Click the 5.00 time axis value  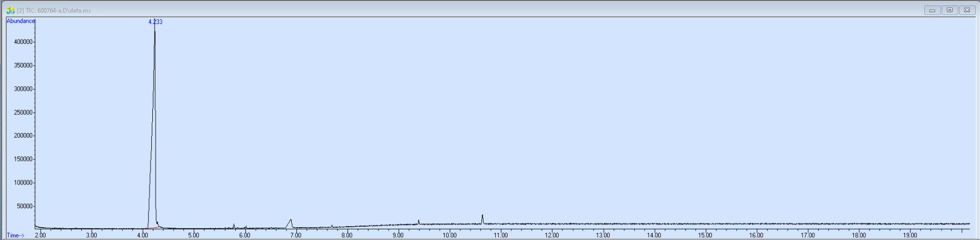(x=193, y=236)
